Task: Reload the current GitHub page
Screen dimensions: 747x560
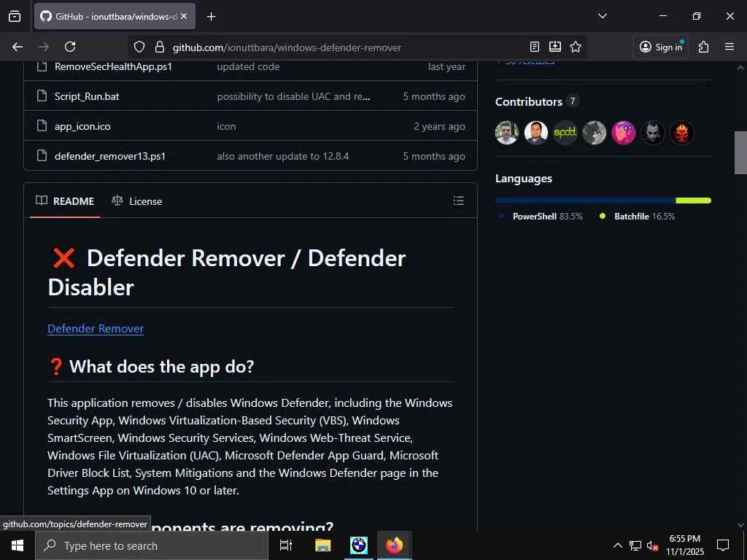Action: click(x=70, y=47)
